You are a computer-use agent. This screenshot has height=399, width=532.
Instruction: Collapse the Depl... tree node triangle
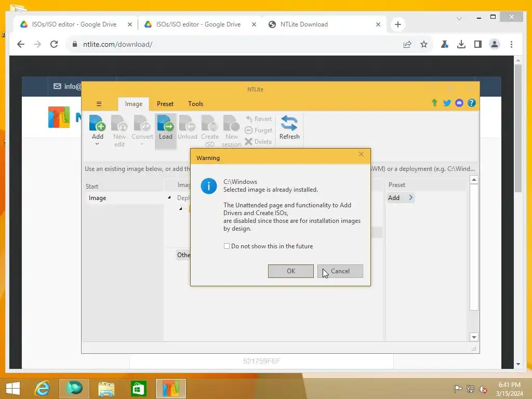tap(169, 197)
